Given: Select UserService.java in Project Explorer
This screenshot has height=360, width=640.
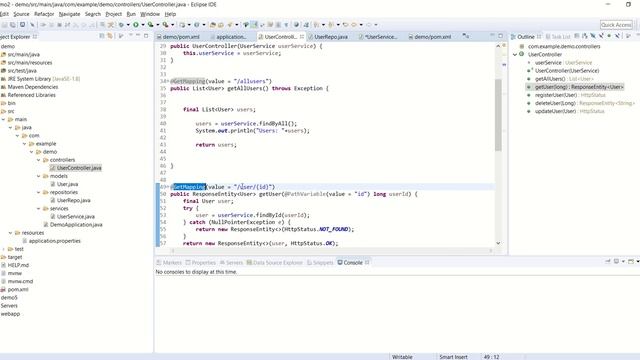Looking at the screenshot, I should tap(76, 217).
